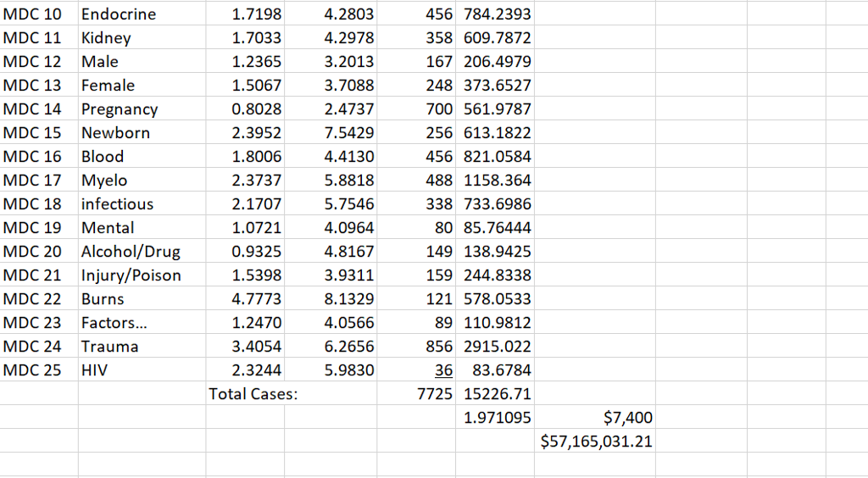Select the value 2.3952
Image resolution: width=868 pixels, height=478 pixels.
click(245, 133)
